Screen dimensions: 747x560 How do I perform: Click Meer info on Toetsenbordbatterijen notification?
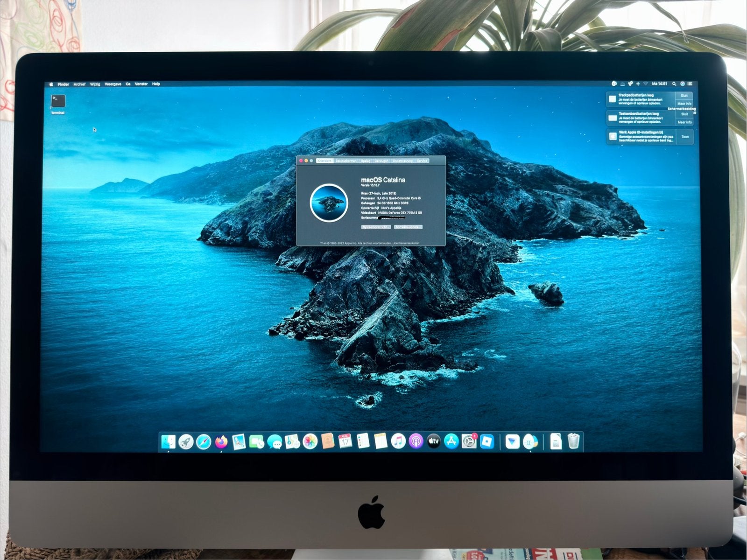pyautogui.click(x=684, y=122)
